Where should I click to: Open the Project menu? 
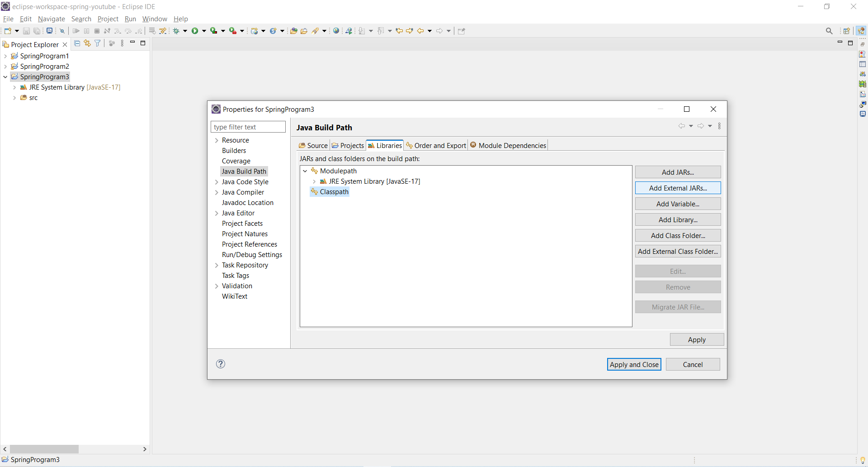pos(108,19)
